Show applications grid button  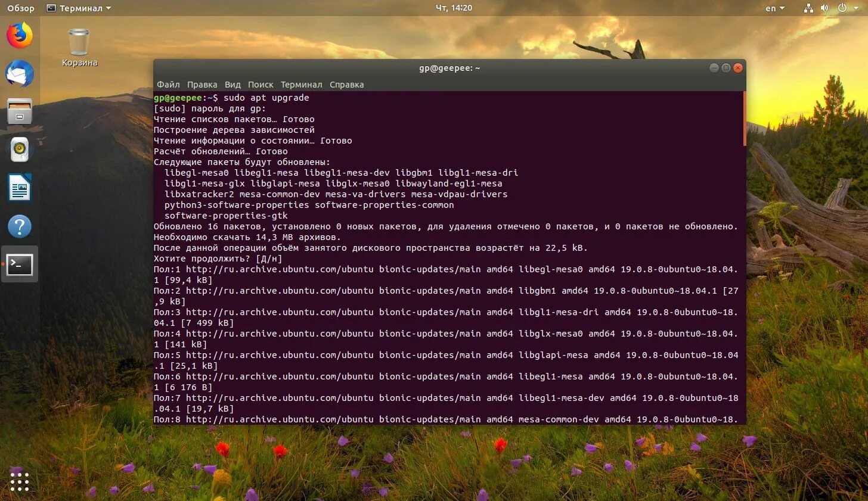(19, 481)
